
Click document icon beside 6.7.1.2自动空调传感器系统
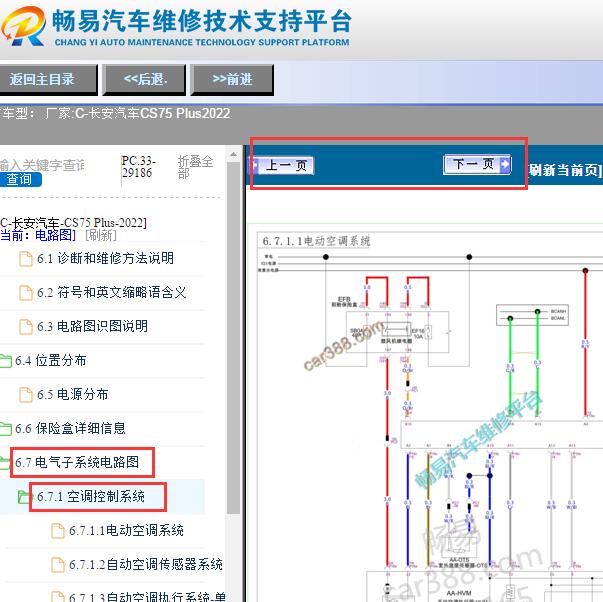[58, 565]
